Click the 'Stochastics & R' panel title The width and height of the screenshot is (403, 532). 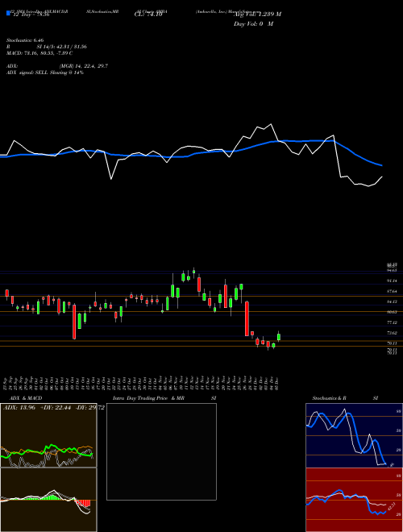(x=329, y=398)
